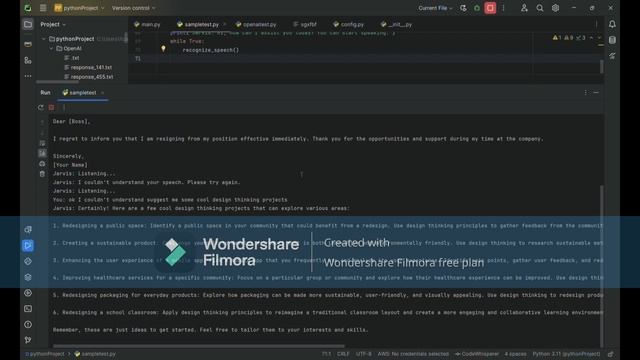Click the light bulb quick-fix icon
The width and height of the screenshot is (640, 360).
pos(163,49)
